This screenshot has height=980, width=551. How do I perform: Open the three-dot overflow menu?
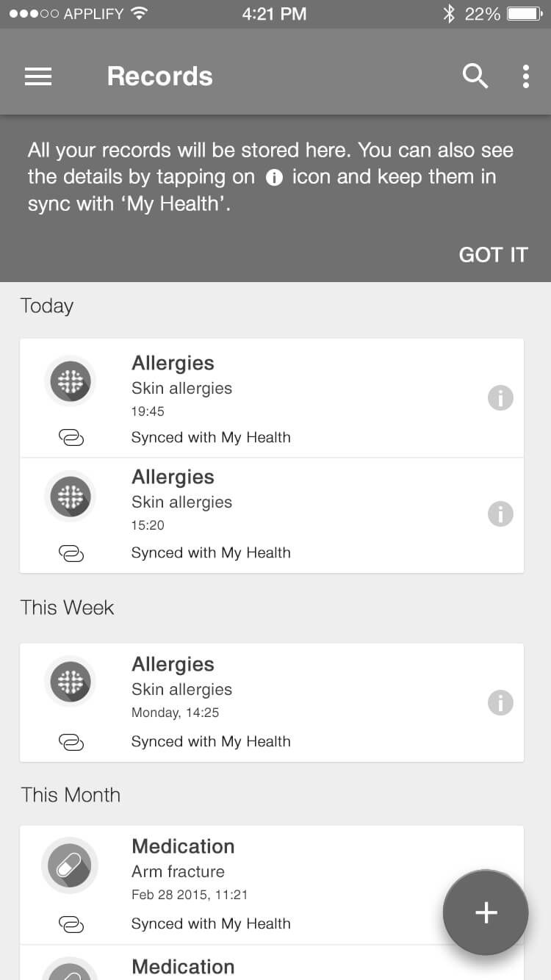(525, 76)
